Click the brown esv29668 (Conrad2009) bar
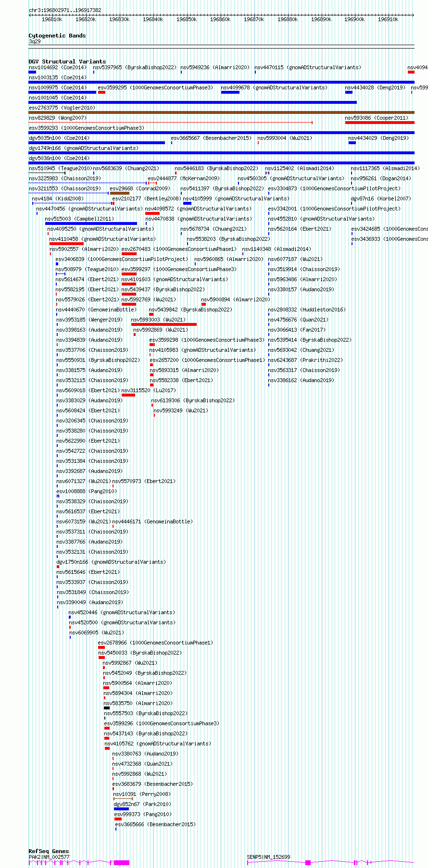This screenshot has height=868, width=428. click(x=120, y=193)
